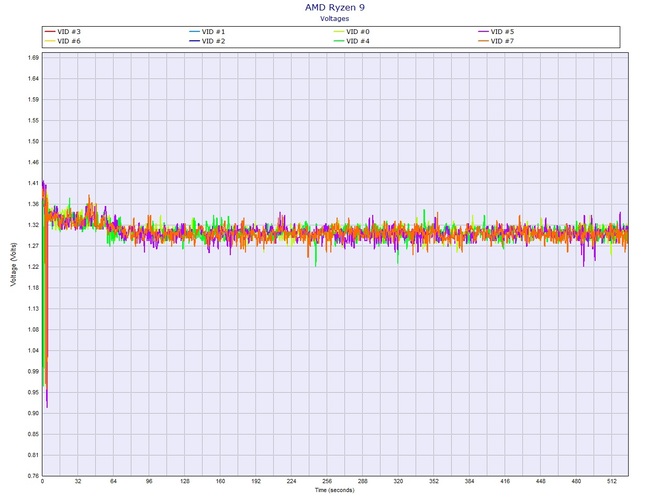
Task: Click the 0.90 y-axis value
Action: pyautogui.click(x=33, y=413)
